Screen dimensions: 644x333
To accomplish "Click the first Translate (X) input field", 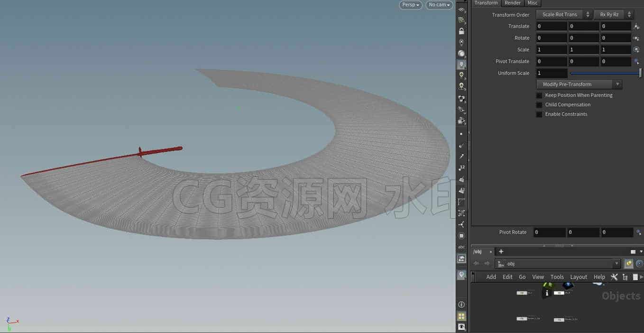I will [552, 27].
